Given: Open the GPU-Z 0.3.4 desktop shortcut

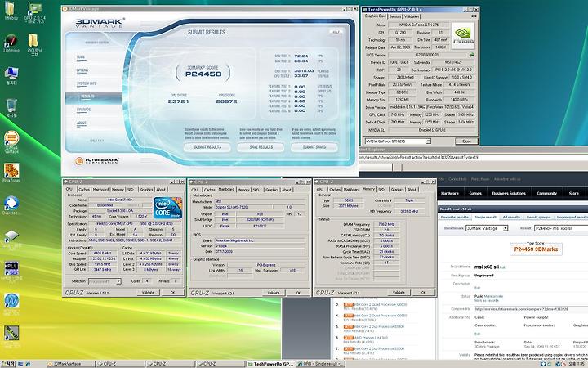Looking at the screenshot, I should tap(34, 12).
